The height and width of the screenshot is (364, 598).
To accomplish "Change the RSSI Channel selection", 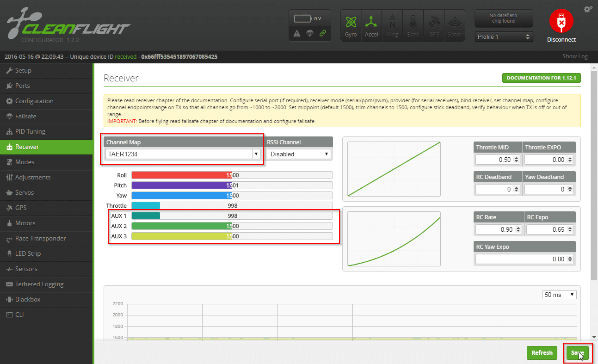I will pyautogui.click(x=298, y=154).
